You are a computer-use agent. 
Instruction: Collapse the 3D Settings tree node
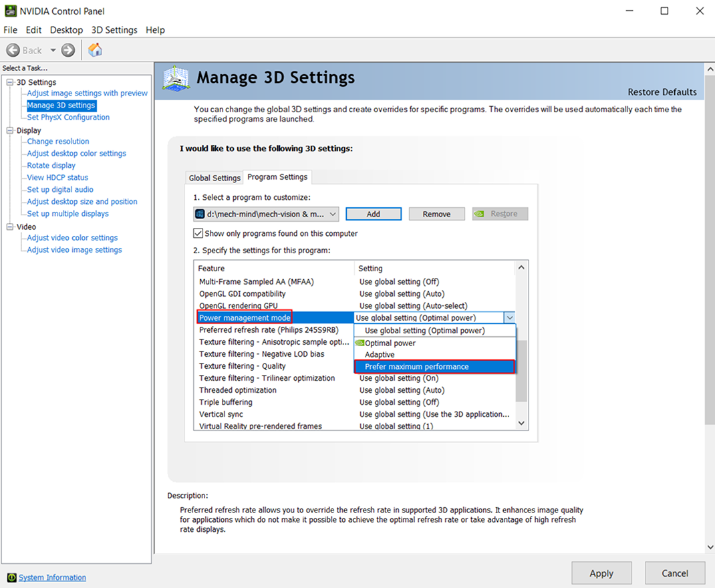tap(10, 82)
